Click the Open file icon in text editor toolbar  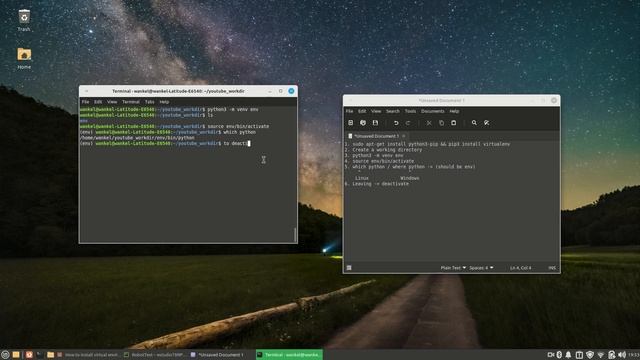tap(363, 122)
